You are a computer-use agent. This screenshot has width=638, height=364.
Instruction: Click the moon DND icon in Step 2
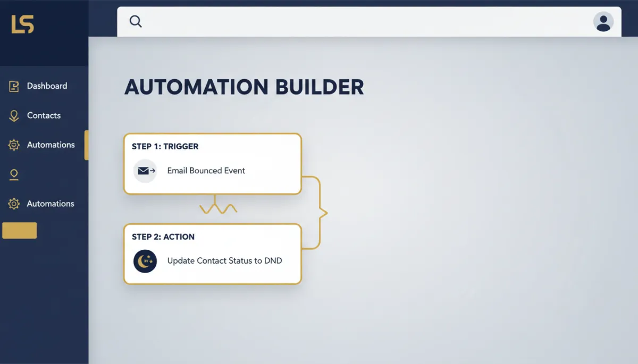click(145, 261)
